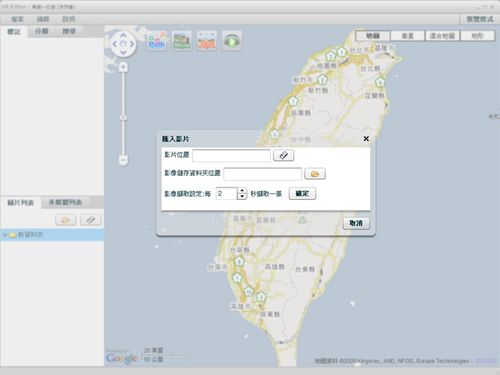Click the zoom slider handle
Viewport: 500px width, 375px height.
pyautogui.click(x=123, y=118)
